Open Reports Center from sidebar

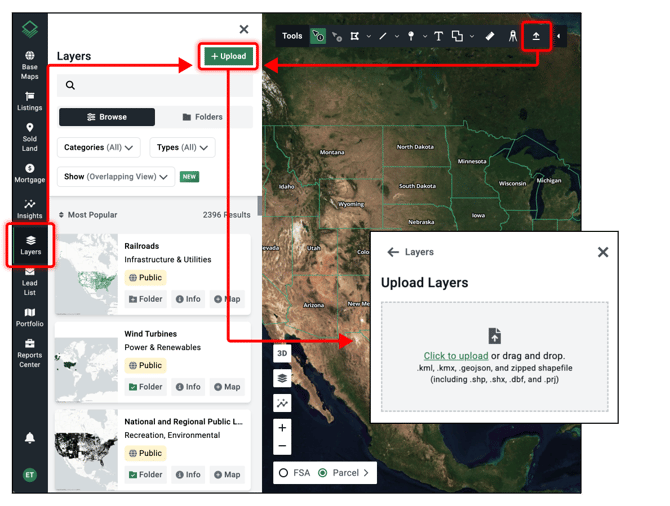[29, 353]
